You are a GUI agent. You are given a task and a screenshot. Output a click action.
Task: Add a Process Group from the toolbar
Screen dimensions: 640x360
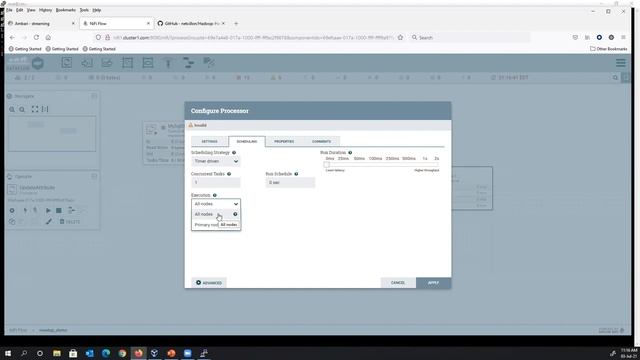127,63
